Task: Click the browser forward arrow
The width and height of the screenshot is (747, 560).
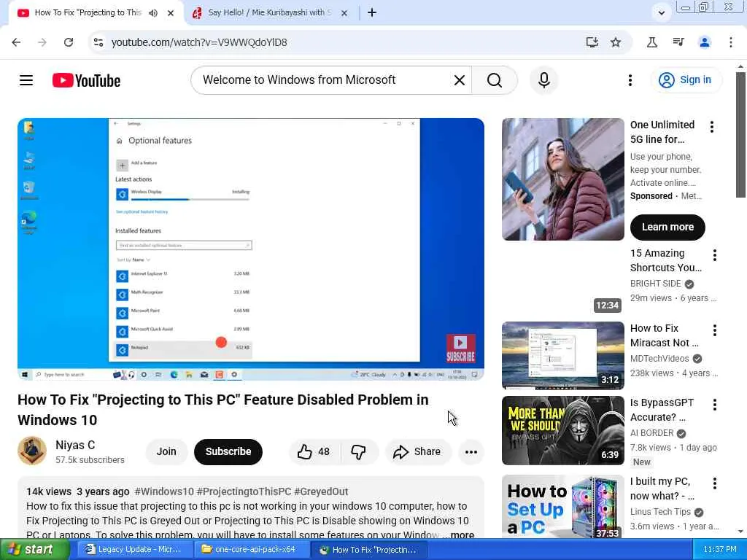Action: pos(42,42)
